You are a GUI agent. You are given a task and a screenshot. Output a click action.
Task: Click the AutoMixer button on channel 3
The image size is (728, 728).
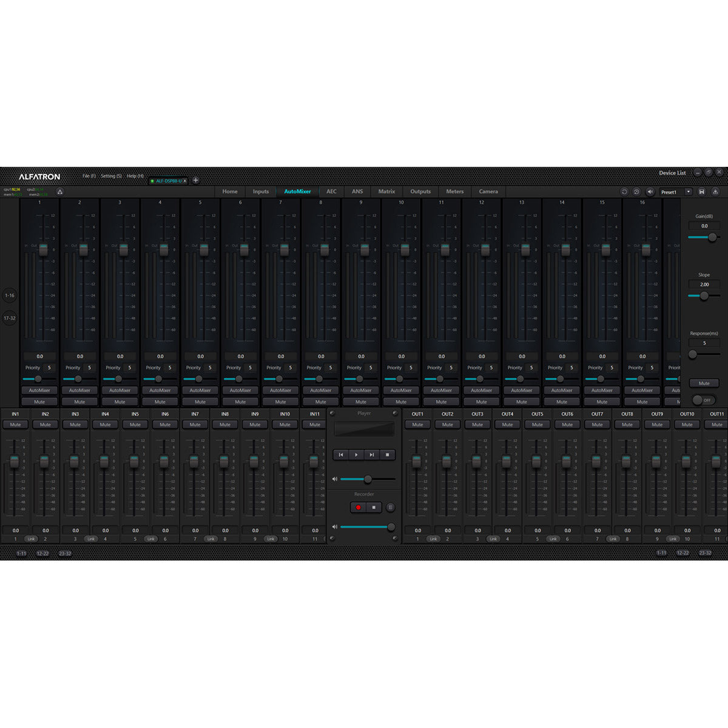click(x=120, y=391)
